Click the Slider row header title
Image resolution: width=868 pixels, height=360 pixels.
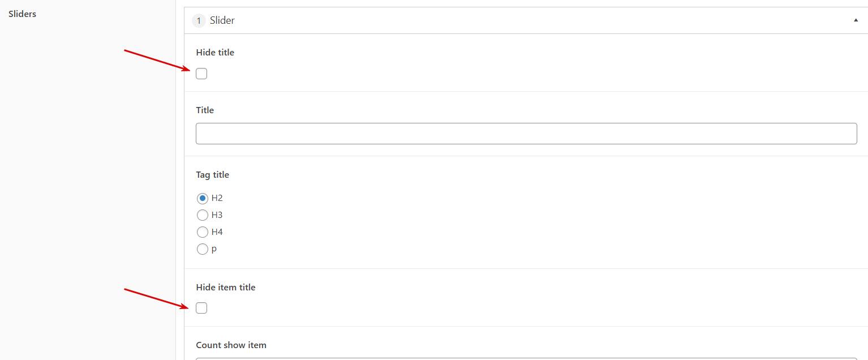[222, 20]
